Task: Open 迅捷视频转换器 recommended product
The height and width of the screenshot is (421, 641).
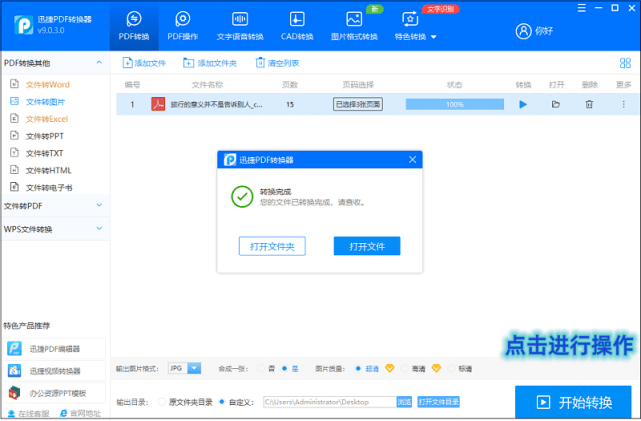Action: (x=54, y=371)
